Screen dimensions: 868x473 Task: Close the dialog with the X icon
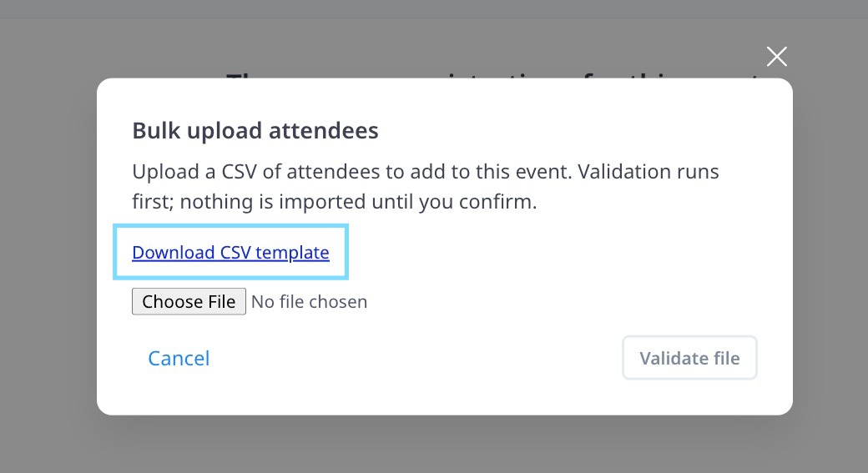click(777, 57)
